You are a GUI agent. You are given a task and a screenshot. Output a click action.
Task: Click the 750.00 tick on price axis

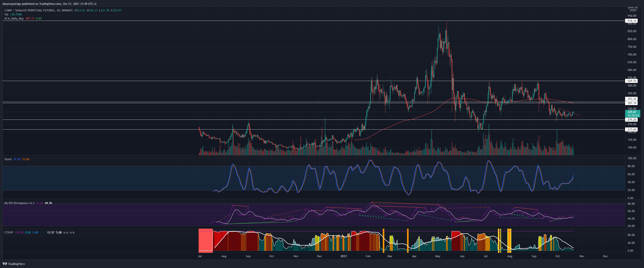pos(632,47)
